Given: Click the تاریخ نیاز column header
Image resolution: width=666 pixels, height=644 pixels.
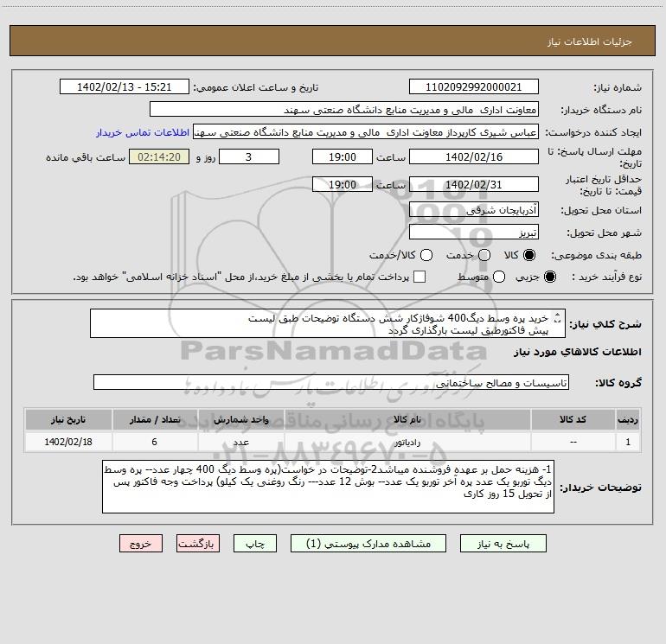Looking at the screenshot, I should click(68, 419).
